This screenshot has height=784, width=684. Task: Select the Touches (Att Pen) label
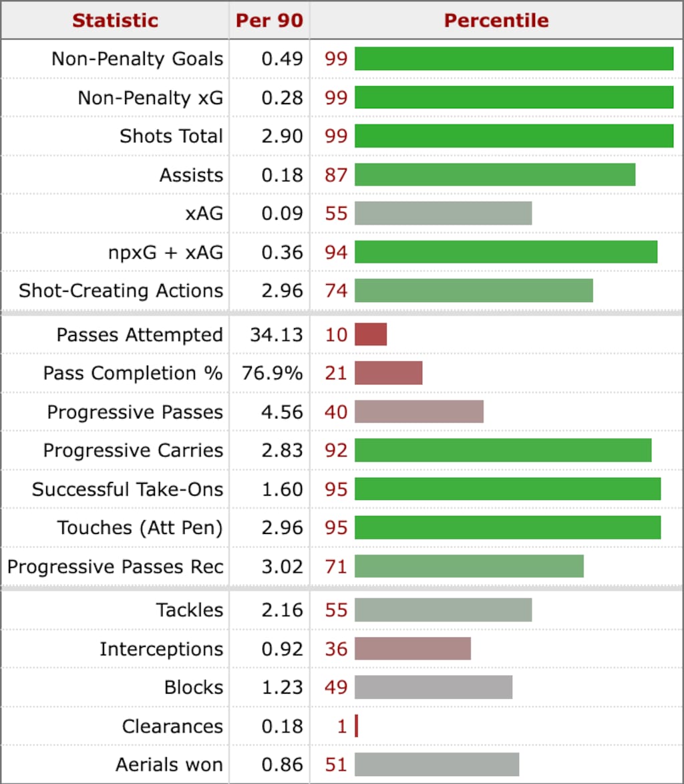point(140,528)
